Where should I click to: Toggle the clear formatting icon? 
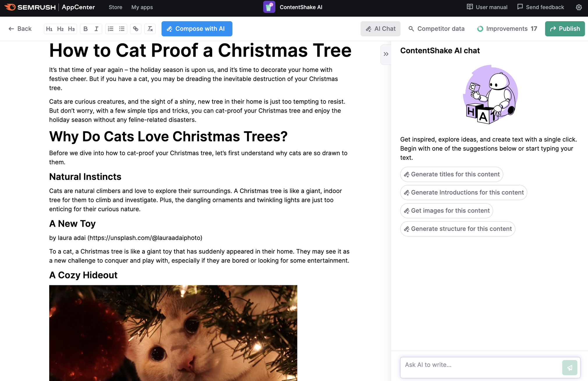150,28
